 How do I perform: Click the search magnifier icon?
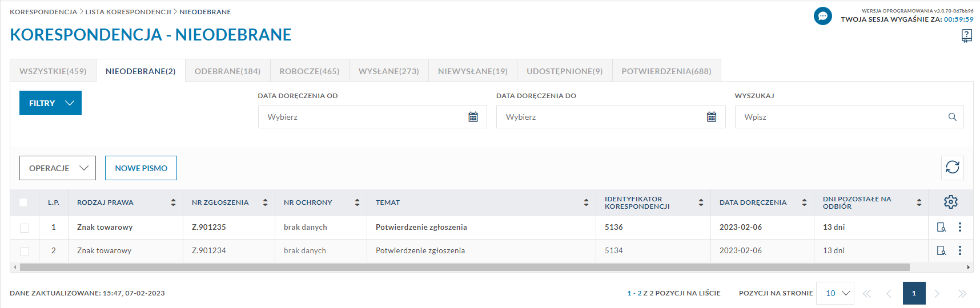[x=952, y=117]
